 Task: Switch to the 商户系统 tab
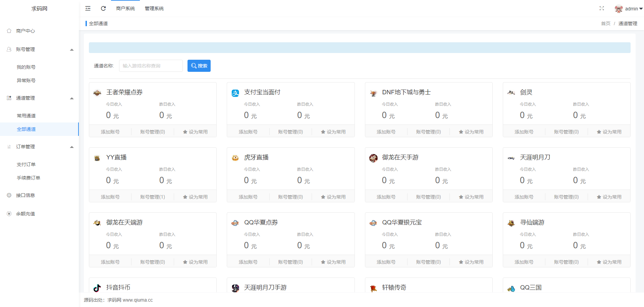125,8
